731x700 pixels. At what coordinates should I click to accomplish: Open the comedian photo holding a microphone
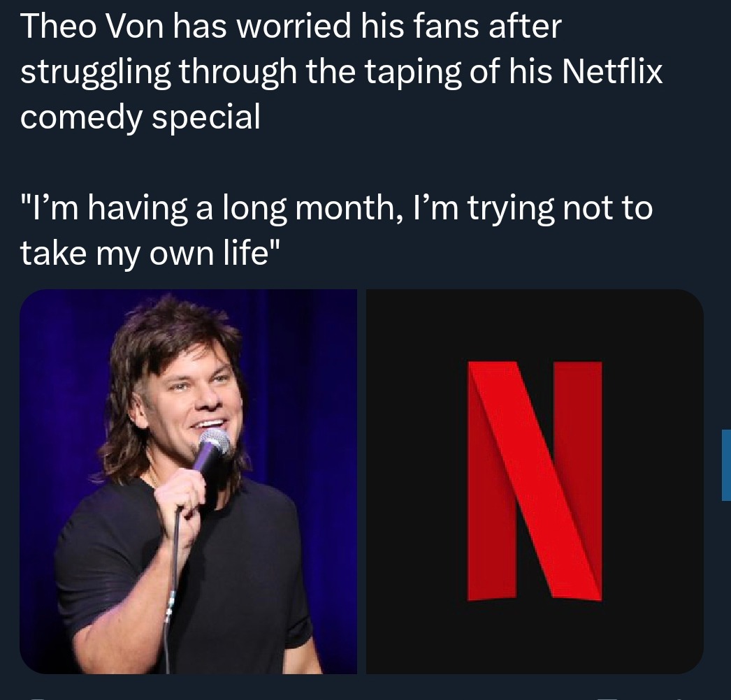click(x=187, y=482)
